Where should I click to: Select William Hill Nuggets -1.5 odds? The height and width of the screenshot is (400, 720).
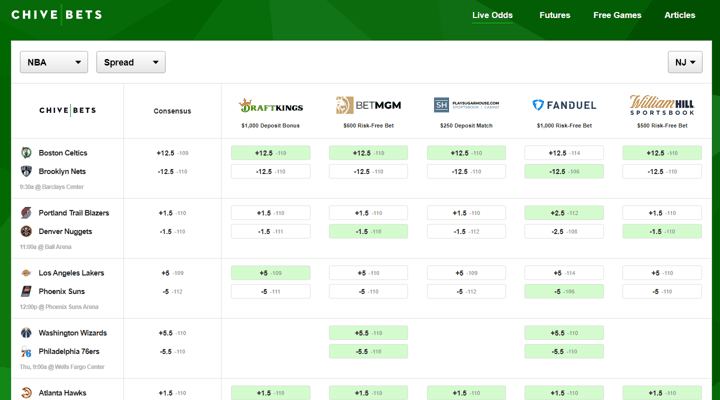pyautogui.click(x=662, y=231)
